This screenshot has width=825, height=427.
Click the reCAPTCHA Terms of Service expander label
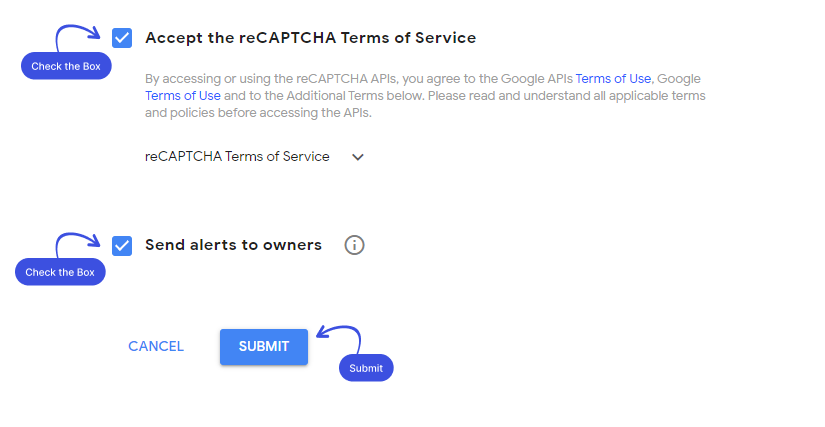pyautogui.click(x=237, y=157)
